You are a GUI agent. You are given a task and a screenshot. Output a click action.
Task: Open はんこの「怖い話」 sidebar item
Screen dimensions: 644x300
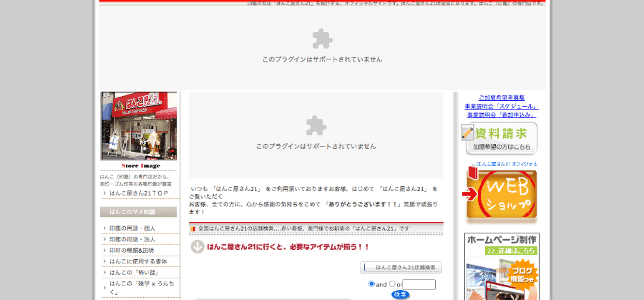pyautogui.click(x=135, y=272)
